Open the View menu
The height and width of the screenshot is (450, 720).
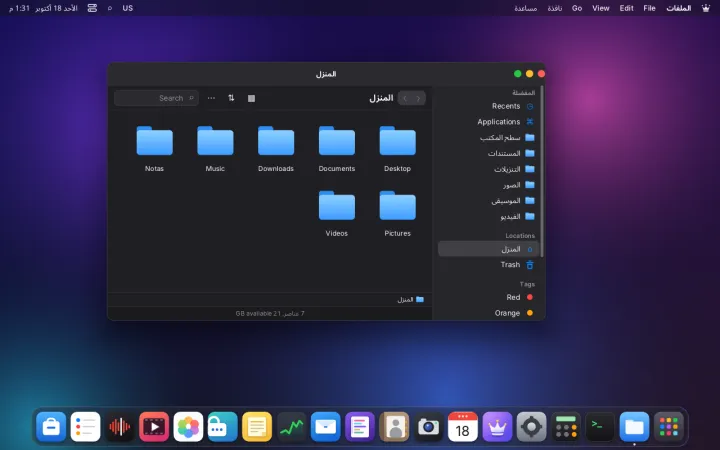601,8
